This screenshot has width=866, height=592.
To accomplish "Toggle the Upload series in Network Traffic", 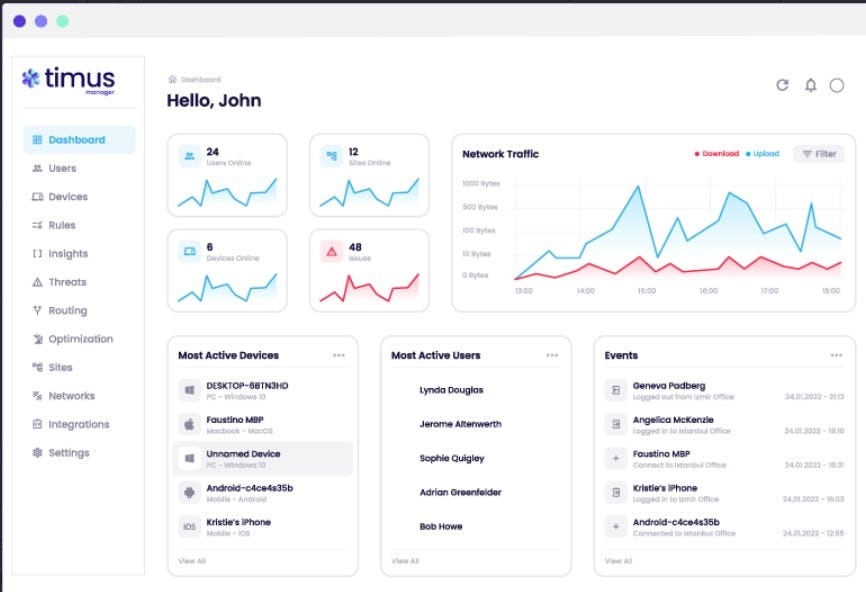I will [763, 154].
